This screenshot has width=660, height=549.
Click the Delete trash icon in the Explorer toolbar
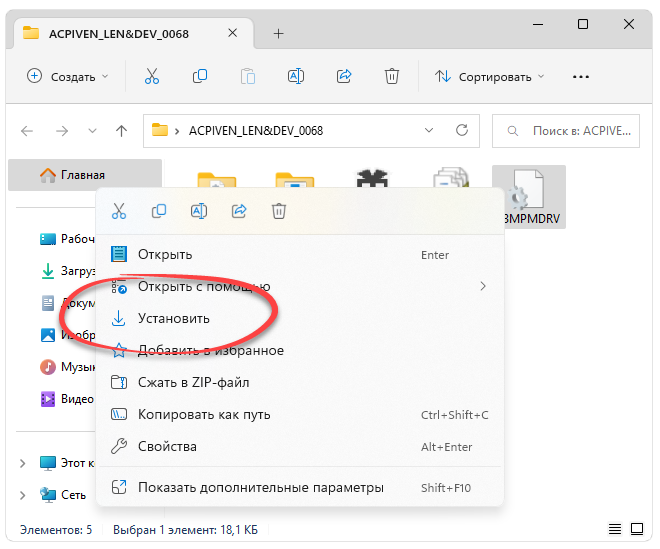pyautogui.click(x=391, y=76)
